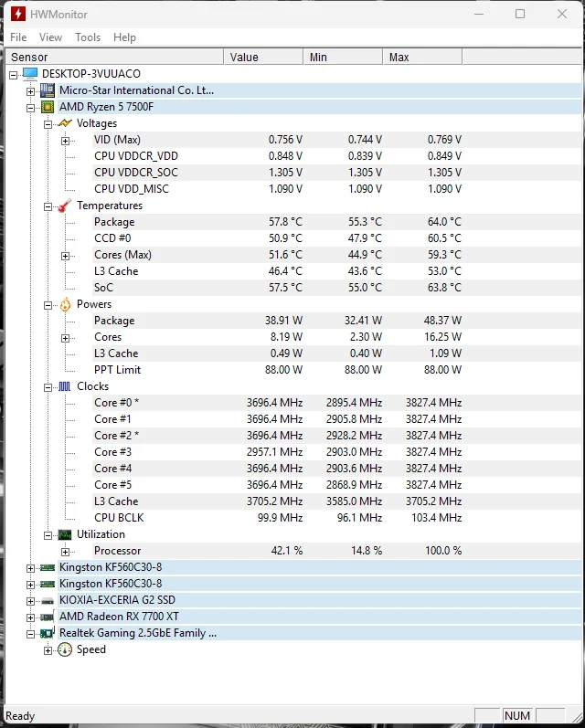Click the Min column header
Image resolution: width=585 pixels, height=728 pixels.
click(343, 58)
